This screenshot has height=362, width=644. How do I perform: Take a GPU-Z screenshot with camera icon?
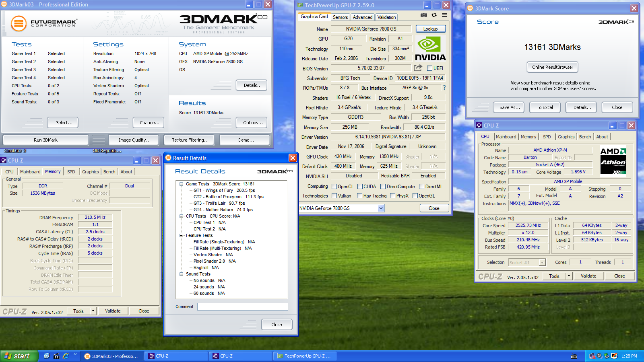(423, 15)
